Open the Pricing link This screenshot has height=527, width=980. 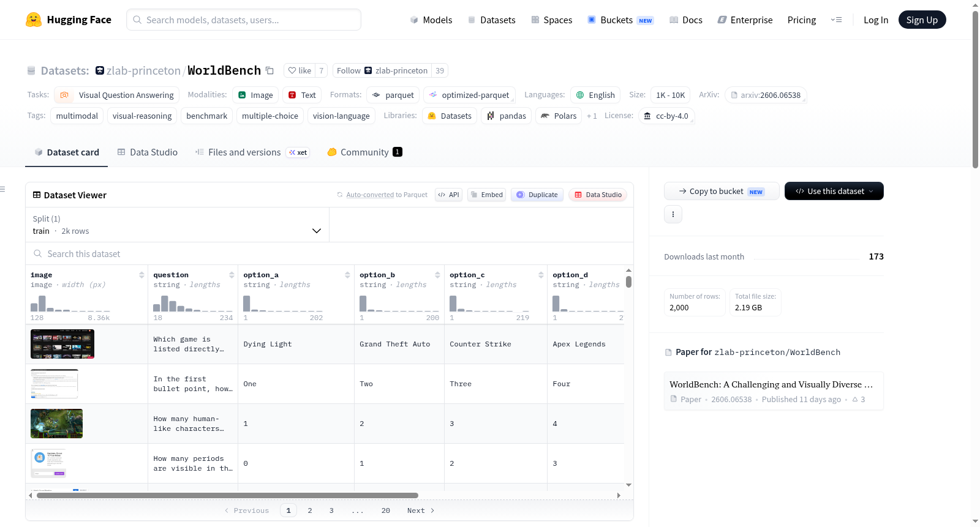coord(802,20)
